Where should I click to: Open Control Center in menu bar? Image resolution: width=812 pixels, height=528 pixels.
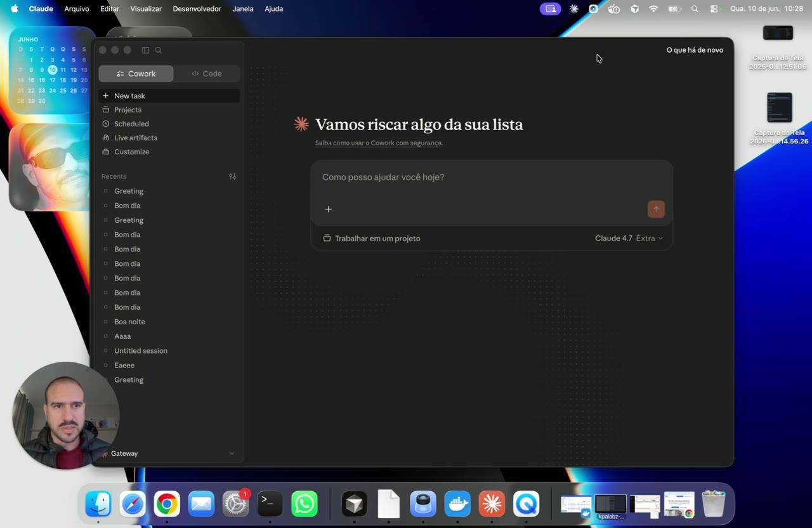click(x=716, y=9)
